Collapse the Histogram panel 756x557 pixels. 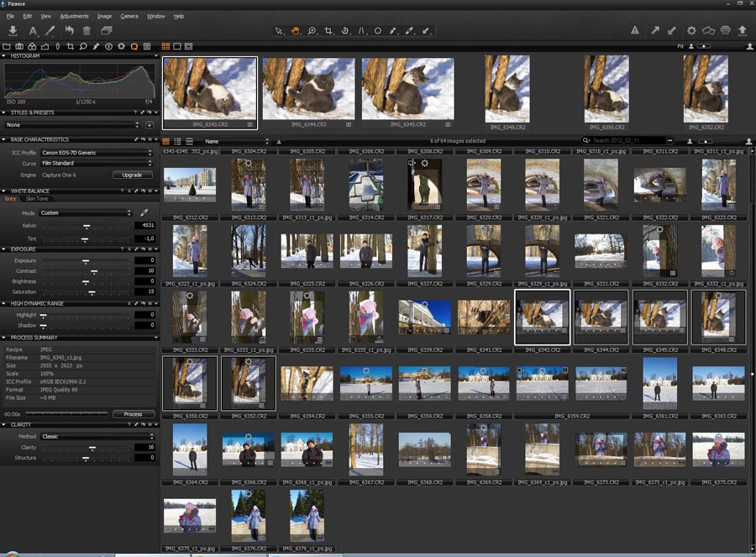[x=4, y=56]
